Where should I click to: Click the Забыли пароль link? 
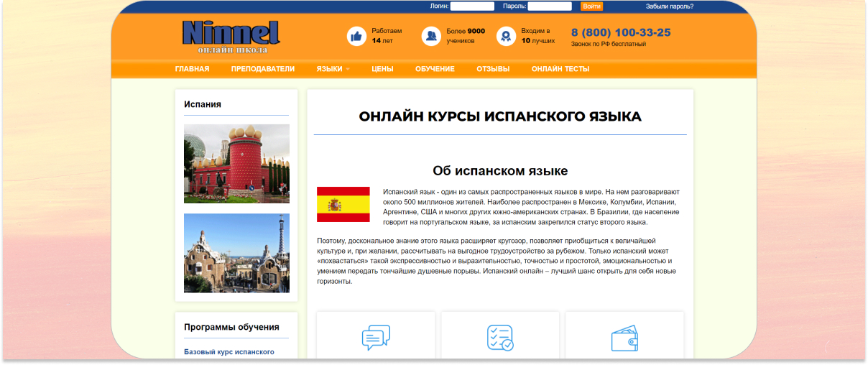[670, 6]
